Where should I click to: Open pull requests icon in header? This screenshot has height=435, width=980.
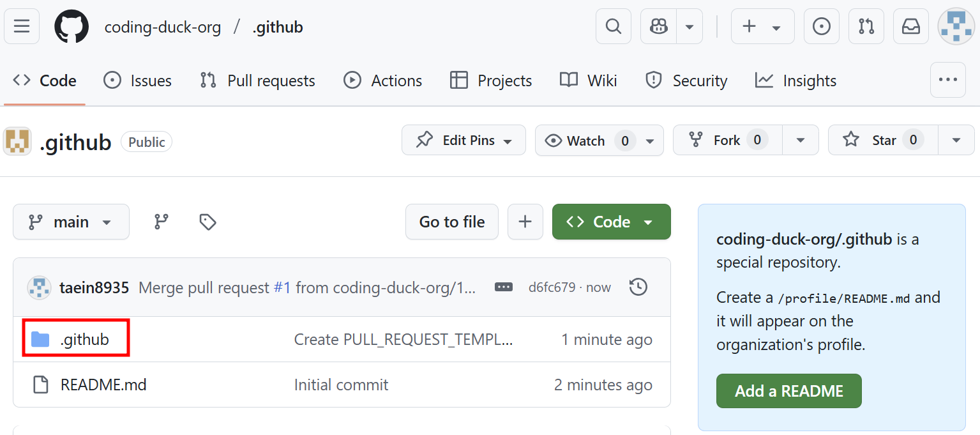pyautogui.click(x=866, y=26)
